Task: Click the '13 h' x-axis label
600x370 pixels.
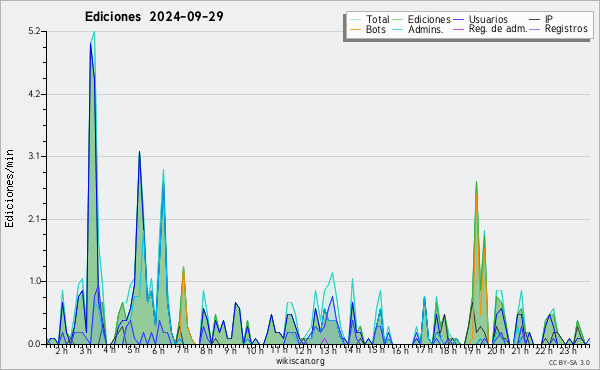Action: pyautogui.click(x=328, y=351)
